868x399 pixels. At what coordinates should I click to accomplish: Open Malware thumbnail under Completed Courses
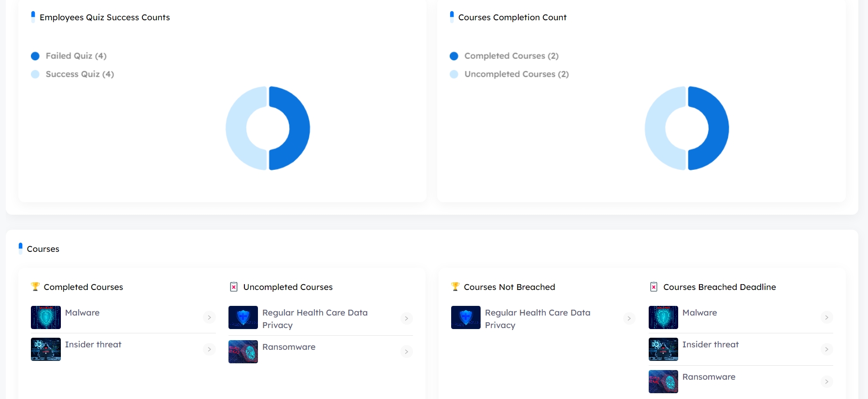point(46,317)
